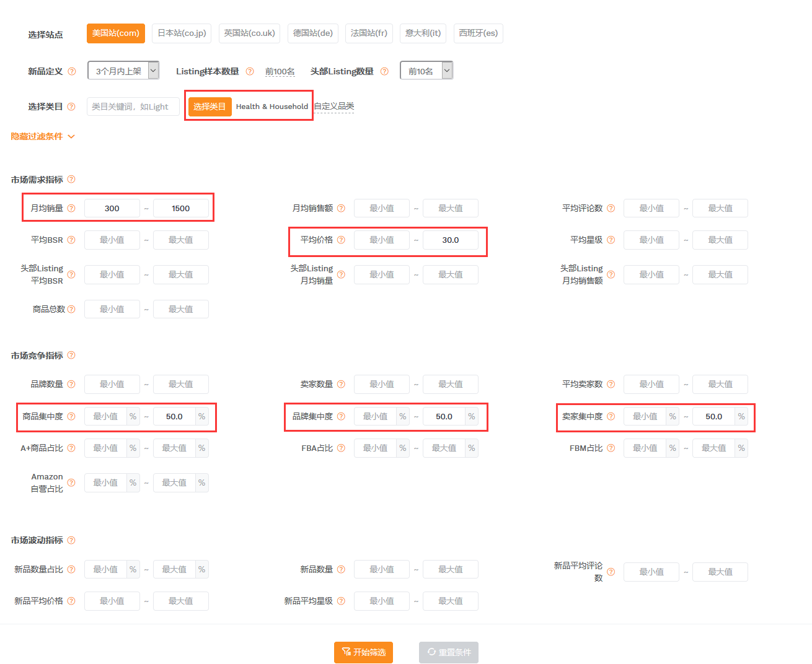812x664 pixels.
Task: Click the 新品平均价格 maximum field
Action: pyautogui.click(x=181, y=601)
